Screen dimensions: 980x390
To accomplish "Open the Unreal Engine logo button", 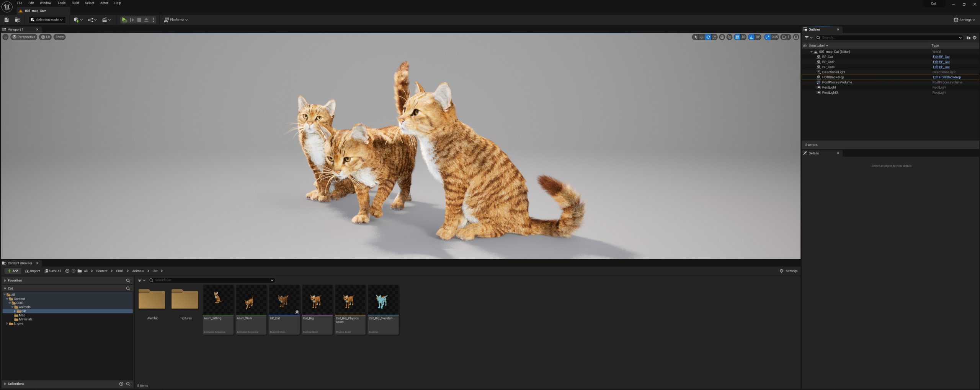I will [x=7, y=7].
